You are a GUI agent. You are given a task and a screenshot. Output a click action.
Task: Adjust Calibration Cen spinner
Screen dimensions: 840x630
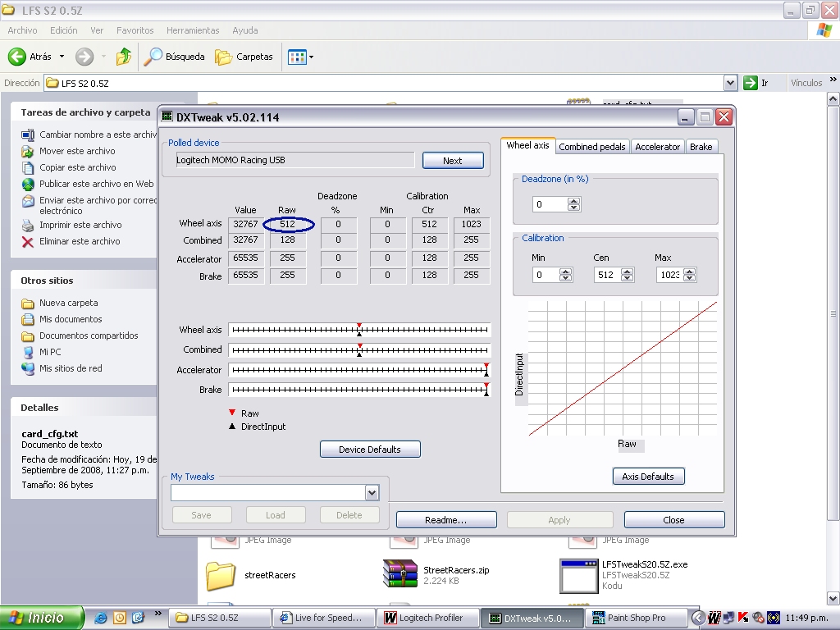tap(628, 275)
